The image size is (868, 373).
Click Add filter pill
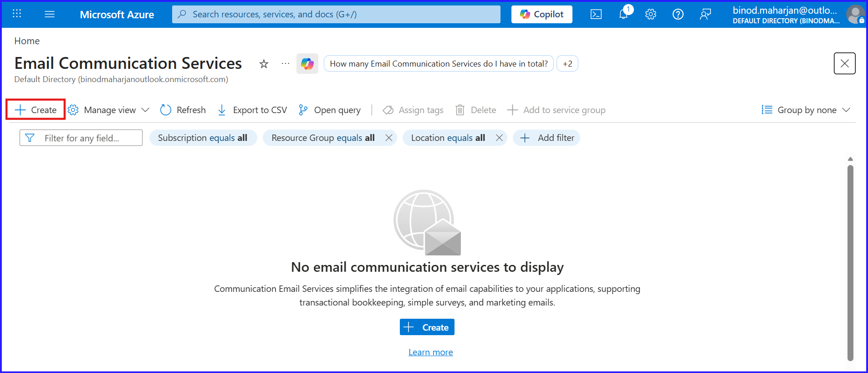[546, 138]
